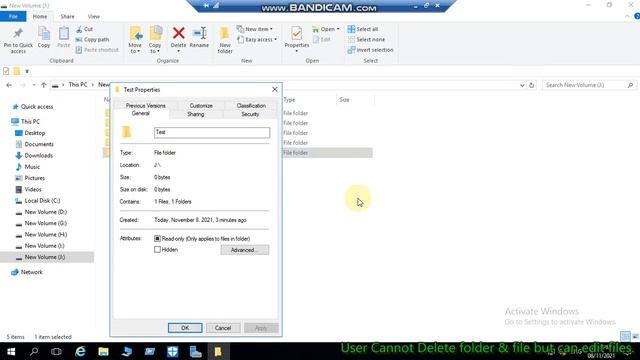Click Invert selection in ribbon

point(371,50)
